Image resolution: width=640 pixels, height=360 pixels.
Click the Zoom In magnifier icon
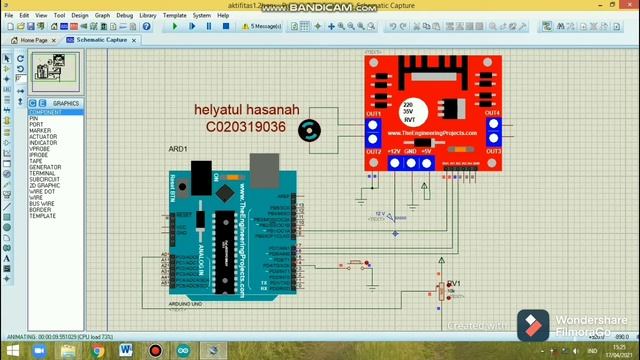click(341, 27)
